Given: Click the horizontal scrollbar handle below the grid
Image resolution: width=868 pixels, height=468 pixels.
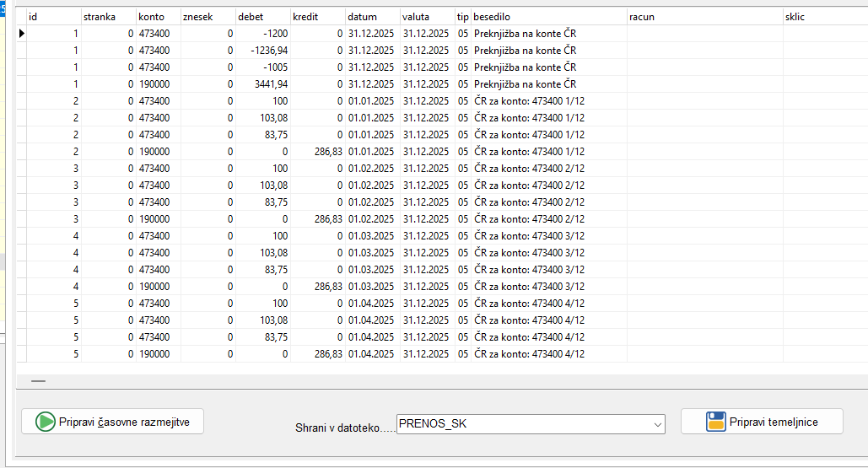Looking at the screenshot, I should pos(38,381).
